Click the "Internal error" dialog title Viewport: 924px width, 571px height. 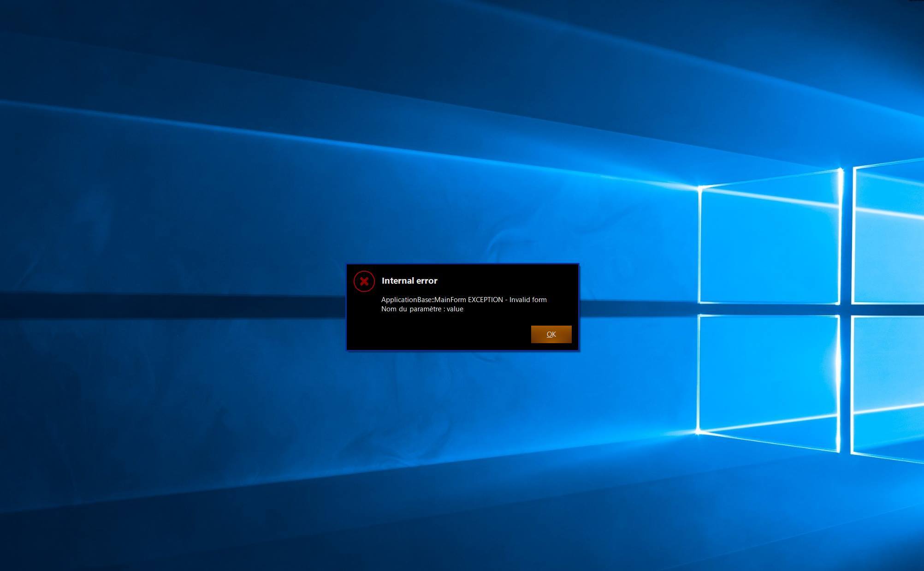(409, 280)
